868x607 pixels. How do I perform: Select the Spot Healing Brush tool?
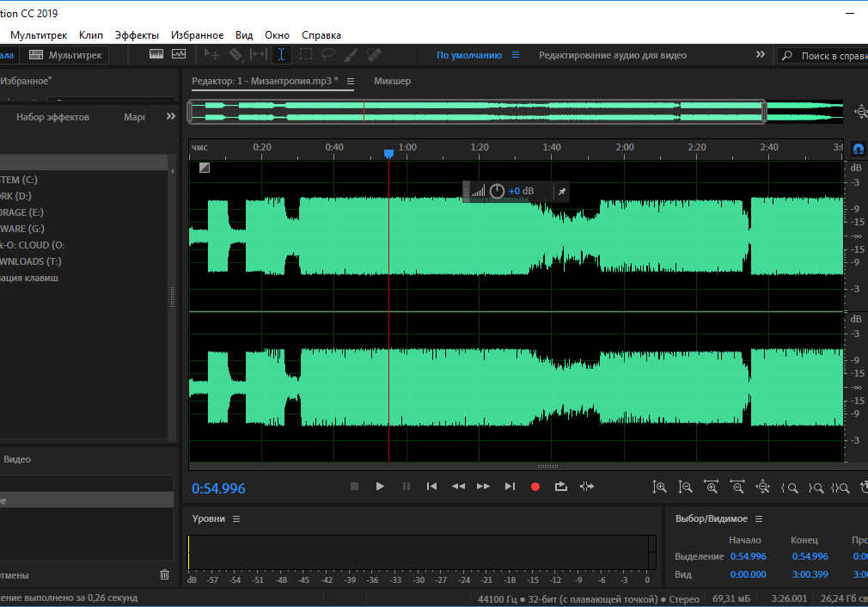[x=374, y=54]
